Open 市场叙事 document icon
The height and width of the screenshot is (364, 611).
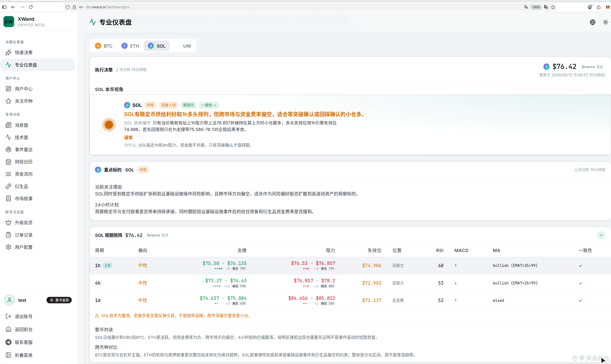point(9,199)
